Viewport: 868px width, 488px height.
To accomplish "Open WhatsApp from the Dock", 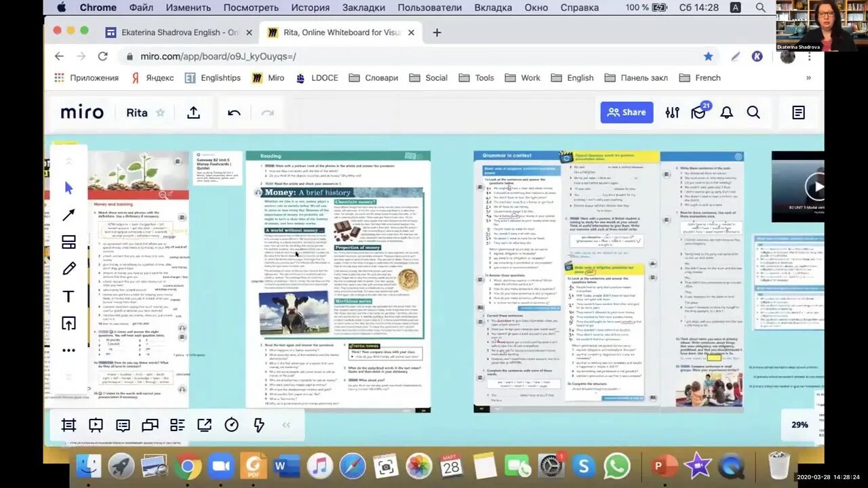I will pos(617,466).
